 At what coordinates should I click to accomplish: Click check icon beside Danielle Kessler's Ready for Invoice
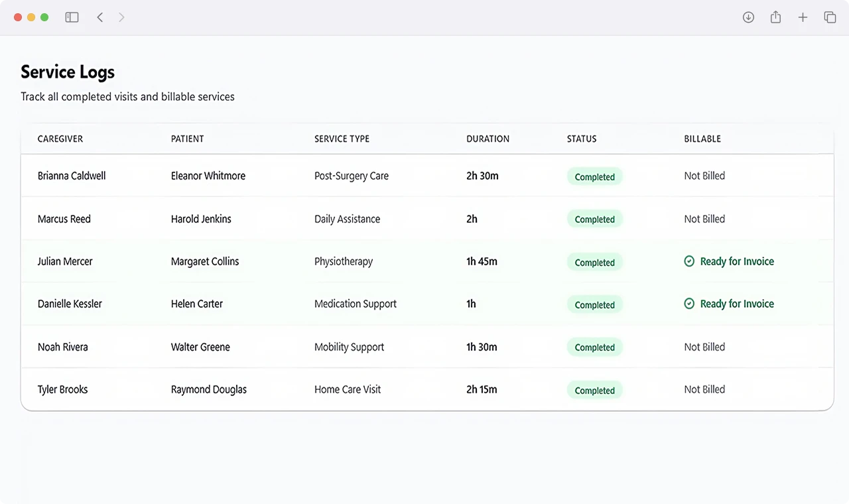689,304
